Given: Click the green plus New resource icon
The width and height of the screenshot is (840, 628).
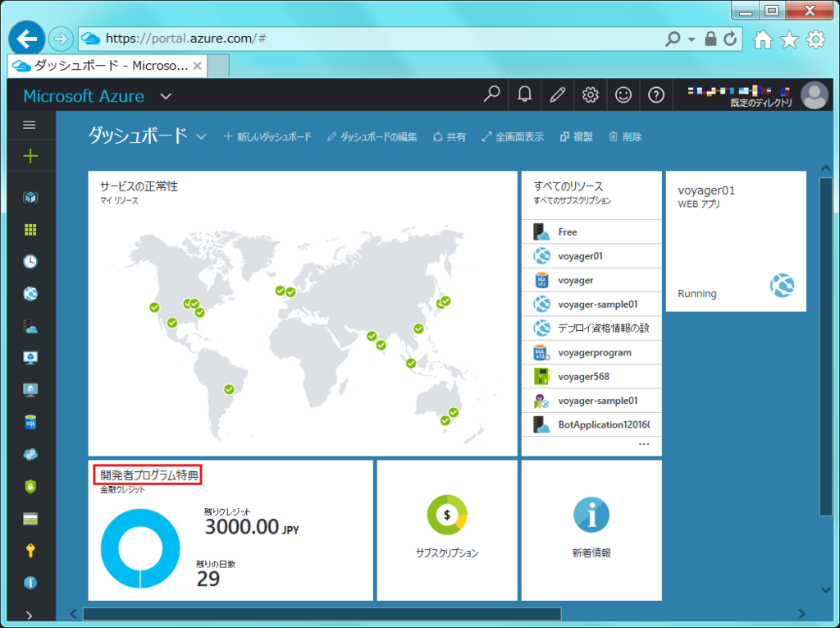Looking at the screenshot, I should point(30,156).
